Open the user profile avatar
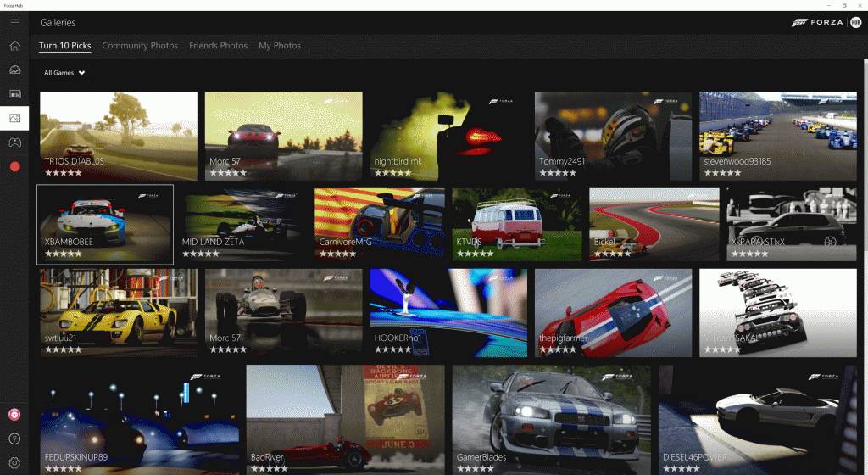 coord(14,415)
